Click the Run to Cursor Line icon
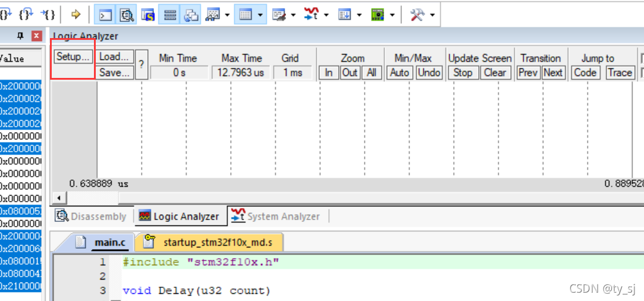Image resolution: width=644 pixels, height=301 pixels. (x=48, y=15)
